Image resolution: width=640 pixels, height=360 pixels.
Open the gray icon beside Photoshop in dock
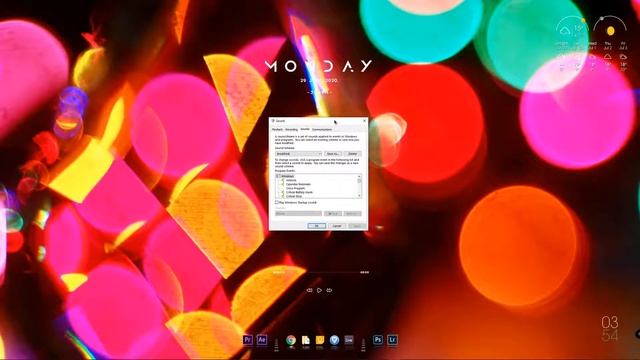349,340
